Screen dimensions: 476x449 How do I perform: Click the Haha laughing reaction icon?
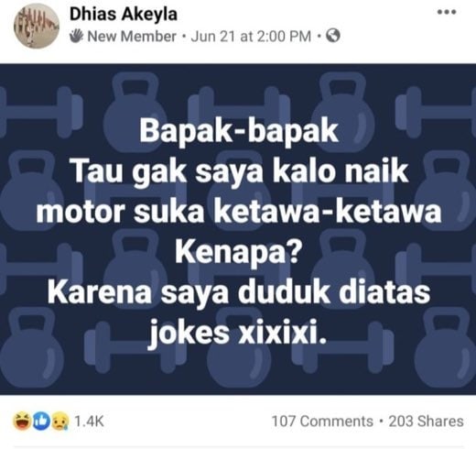[22, 421]
